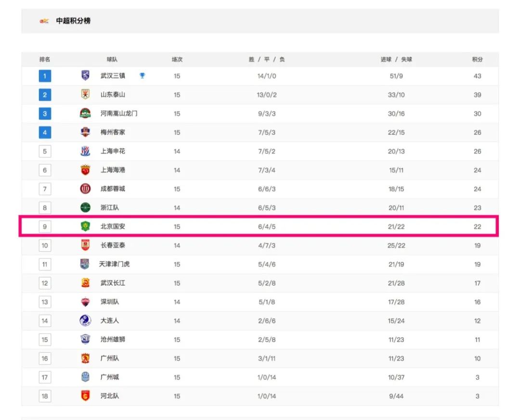
Task: Click the Hebei (河北队) team badge
Action: (x=85, y=396)
